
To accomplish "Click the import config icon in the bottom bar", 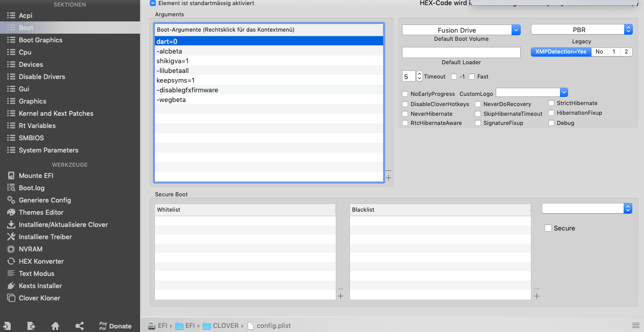I will pyautogui.click(x=7, y=326).
